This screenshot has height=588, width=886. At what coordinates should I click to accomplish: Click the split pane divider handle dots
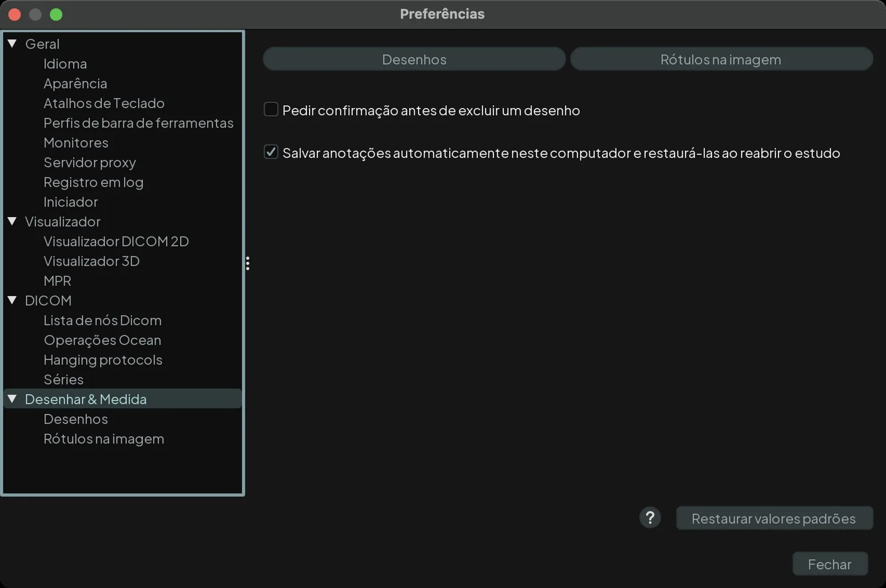[248, 264]
